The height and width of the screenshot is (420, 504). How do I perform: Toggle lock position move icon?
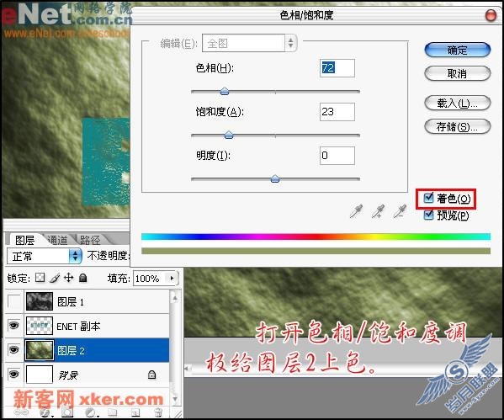tap(68, 277)
